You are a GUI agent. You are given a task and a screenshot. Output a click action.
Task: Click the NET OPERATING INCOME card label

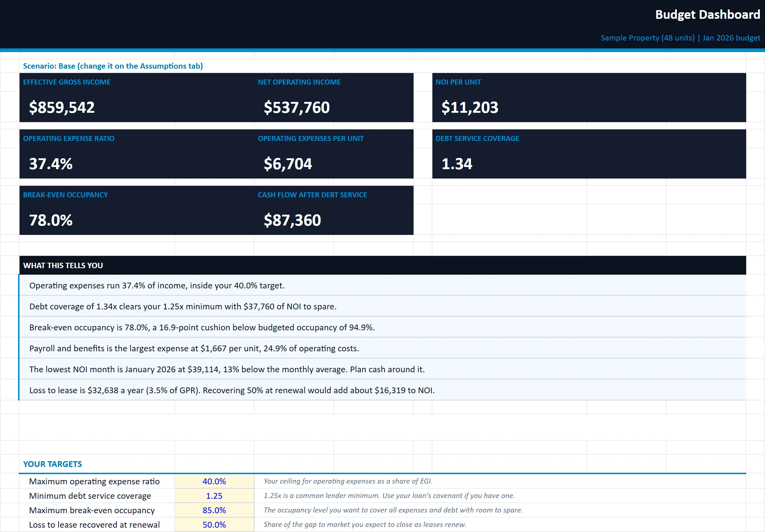tap(299, 82)
